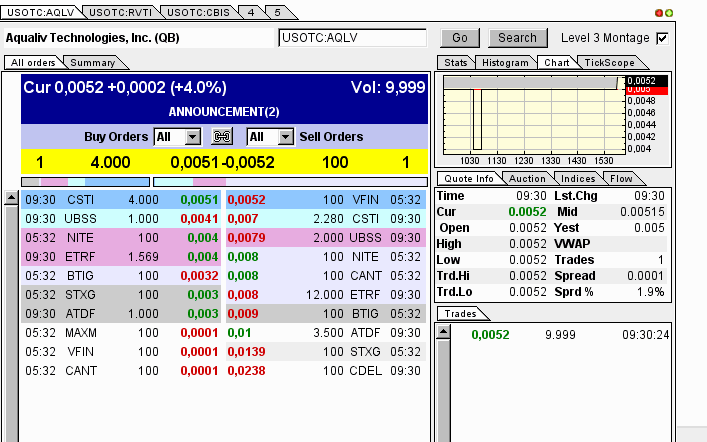707x442 pixels.
Task: Open the TickScope tab
Action: click(609, 63)
